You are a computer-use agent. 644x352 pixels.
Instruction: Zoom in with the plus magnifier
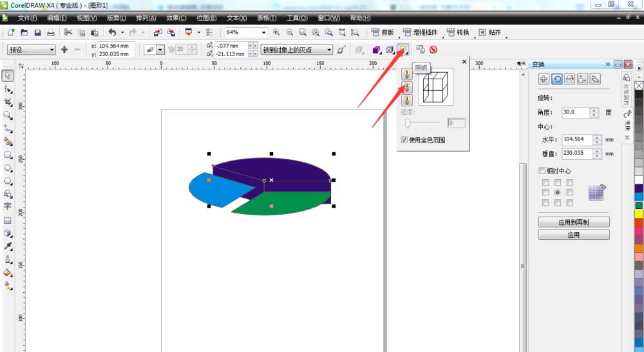coord(276,32)
